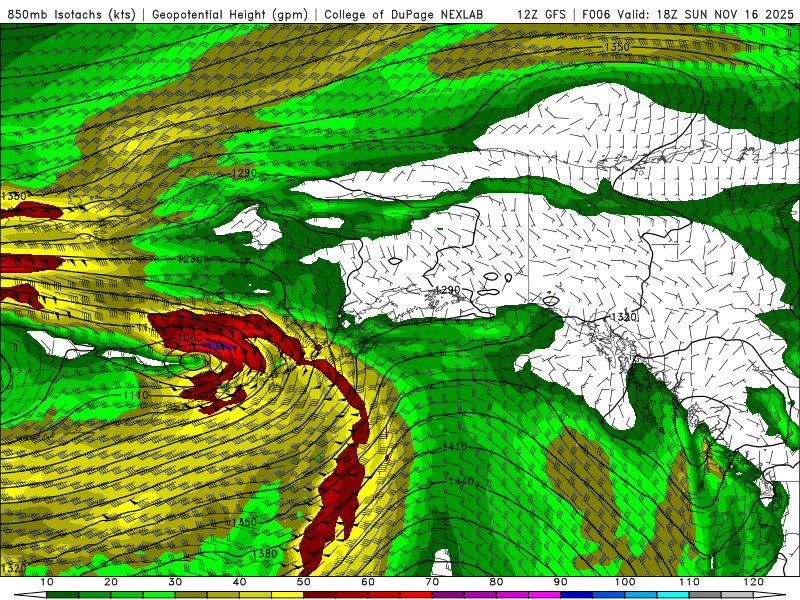Click the gray colorbar swatch starting at 110
The width and height of the screenshot is (800, 600).
click(705, 595)
